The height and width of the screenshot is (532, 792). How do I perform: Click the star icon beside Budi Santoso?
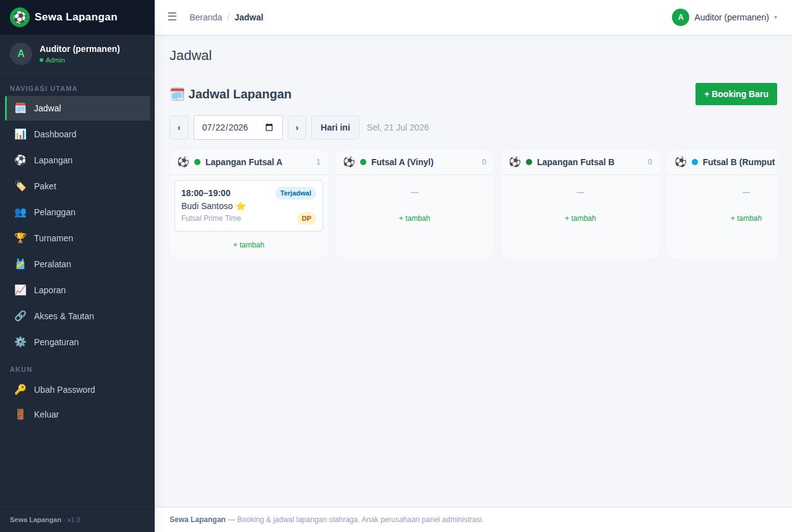click(241, 206)
